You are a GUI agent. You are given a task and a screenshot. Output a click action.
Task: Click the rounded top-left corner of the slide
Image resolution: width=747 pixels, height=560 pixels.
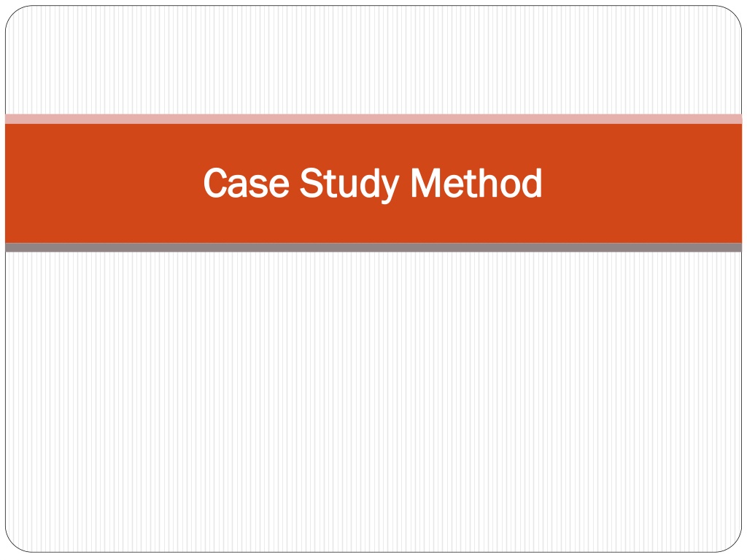[x=13, y=14]
